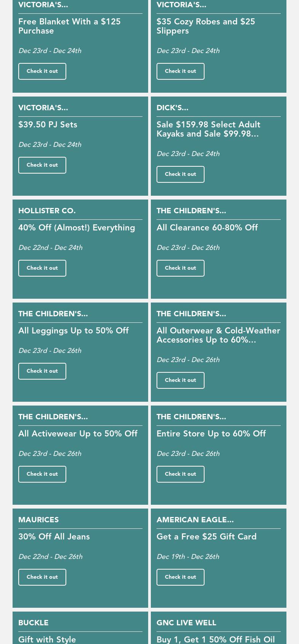This screenshot has height=644, width=299.
Task: Open the Hollister Co. store page
Action: (x=47, y=211)
